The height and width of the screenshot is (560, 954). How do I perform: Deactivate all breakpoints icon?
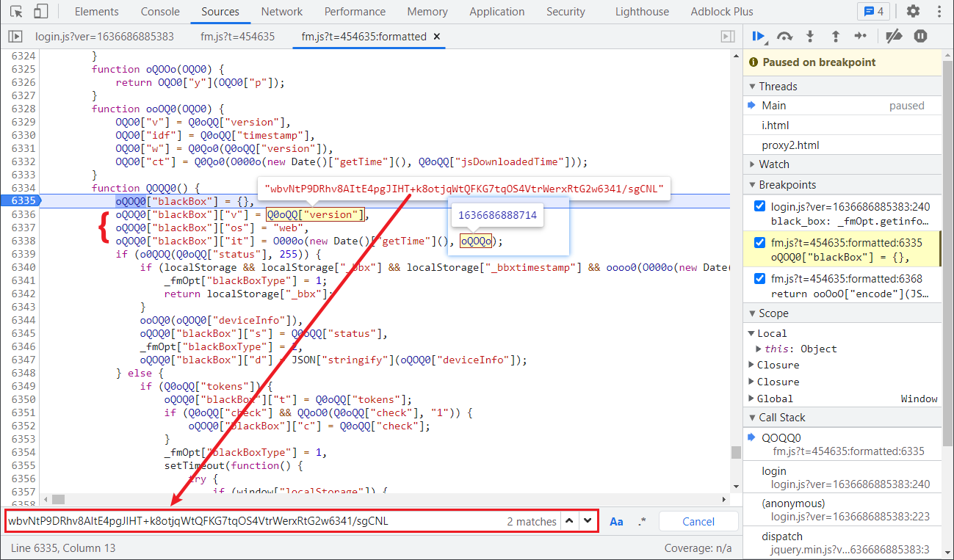click(x=894, y=36)
